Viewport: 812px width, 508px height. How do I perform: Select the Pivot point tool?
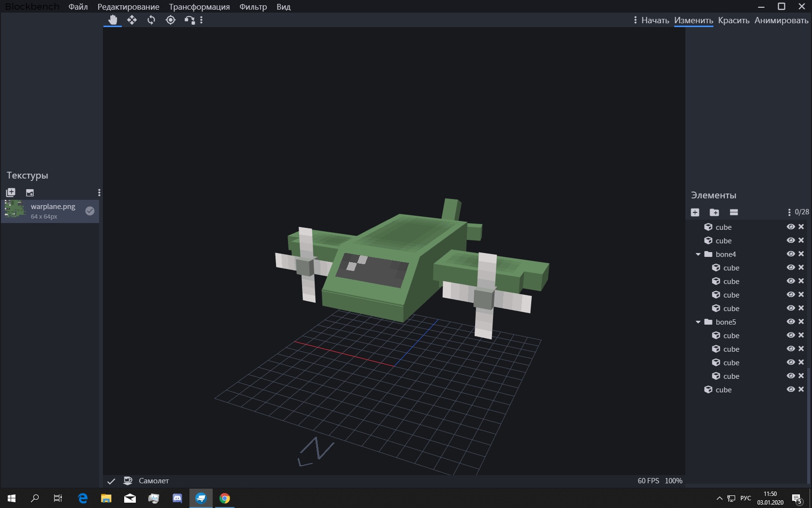171,20
